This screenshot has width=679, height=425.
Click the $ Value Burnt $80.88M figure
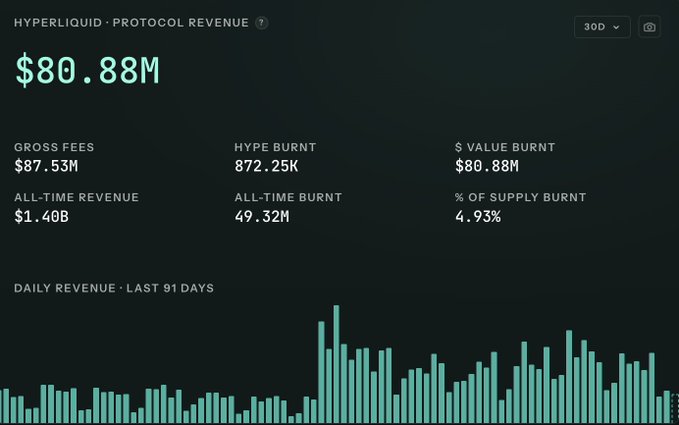[x=487, y=166]
